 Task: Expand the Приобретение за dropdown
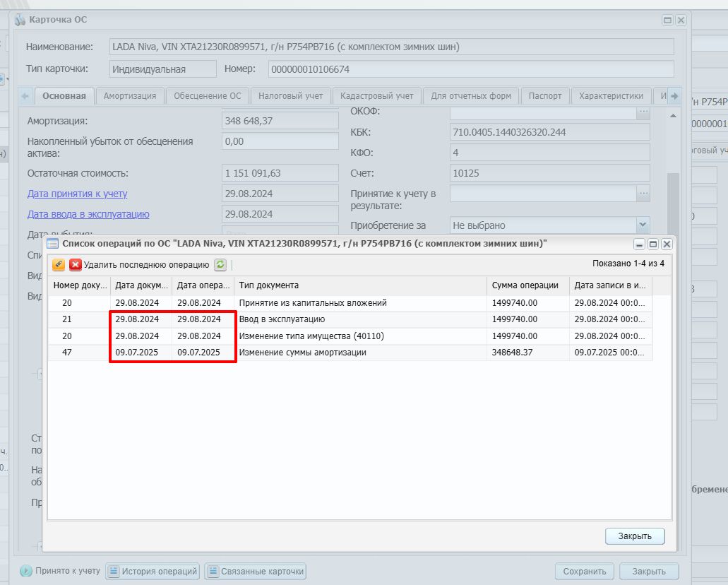click(x=643, y=225)
